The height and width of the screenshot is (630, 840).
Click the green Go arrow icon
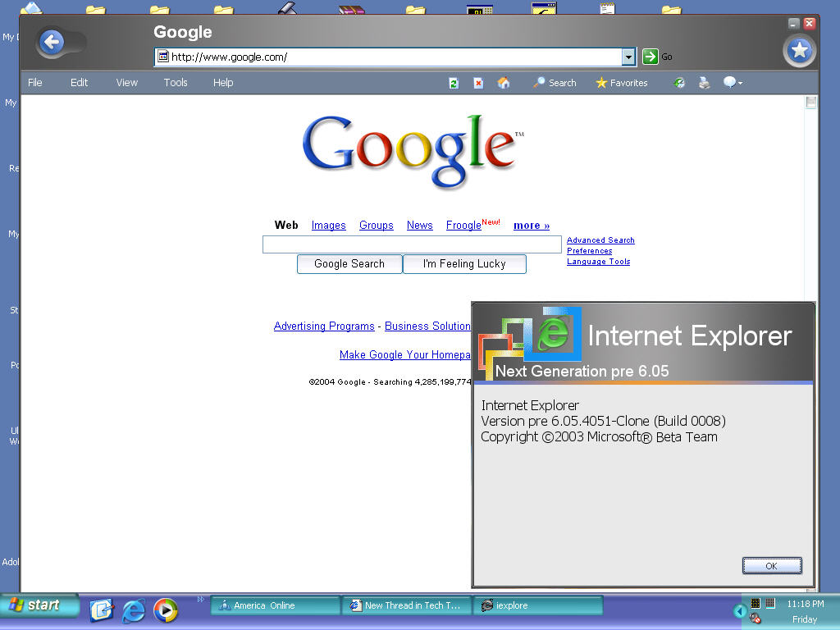(x=650, y=57)
